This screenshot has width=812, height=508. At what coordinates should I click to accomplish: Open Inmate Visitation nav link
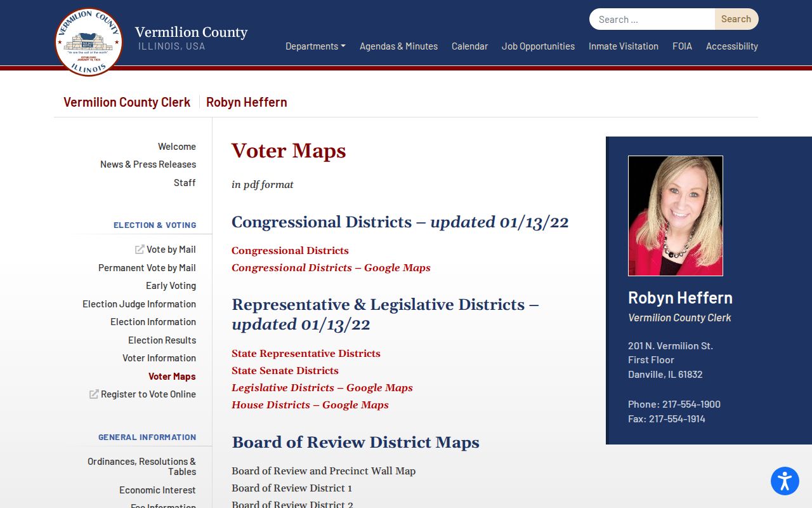pyautogui.click(x=623, y=46)
